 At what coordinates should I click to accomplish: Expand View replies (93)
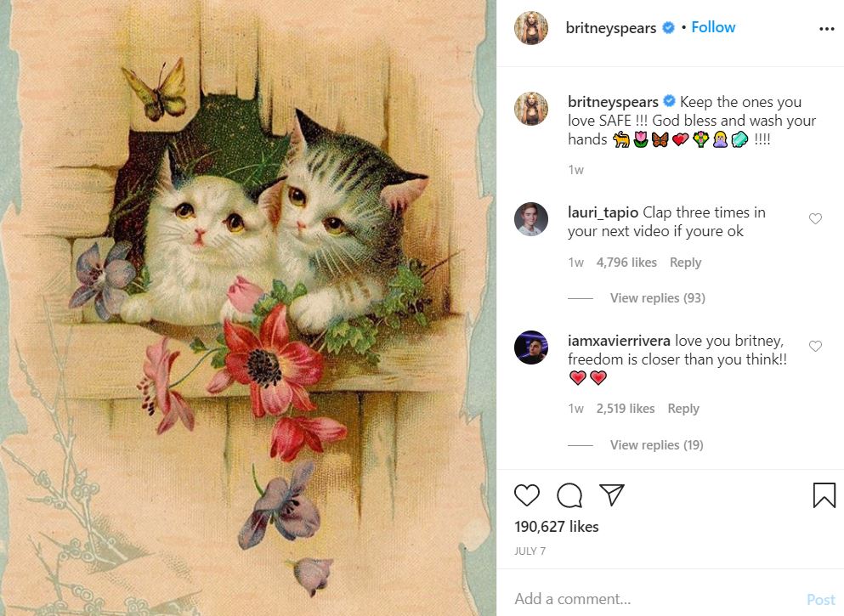(657, 298)
